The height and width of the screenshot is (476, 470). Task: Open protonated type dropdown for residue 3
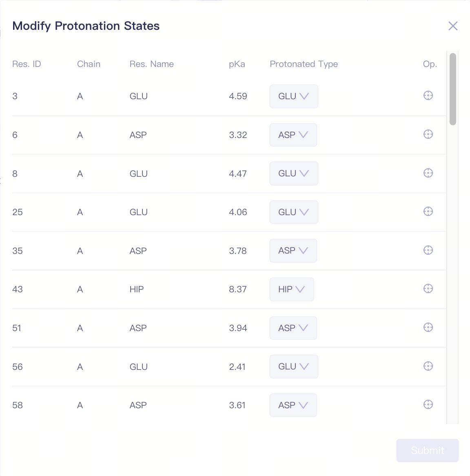point(294,96)
